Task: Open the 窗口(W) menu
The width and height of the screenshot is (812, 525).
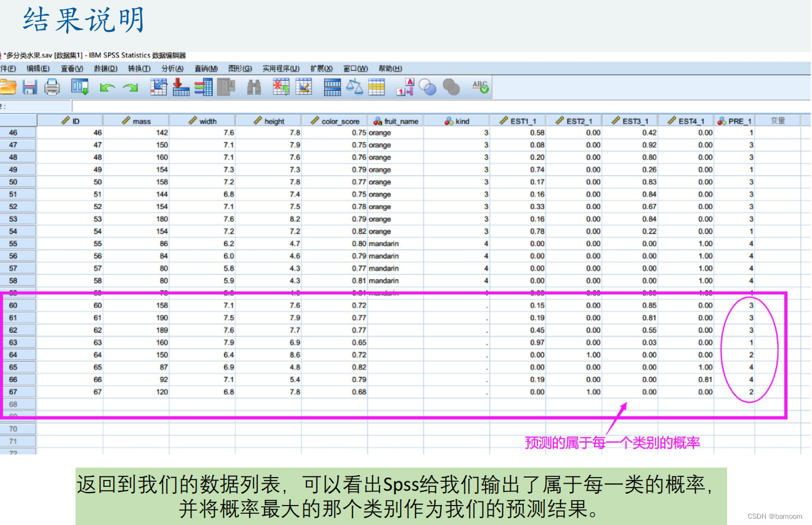Action: (356, 69)
